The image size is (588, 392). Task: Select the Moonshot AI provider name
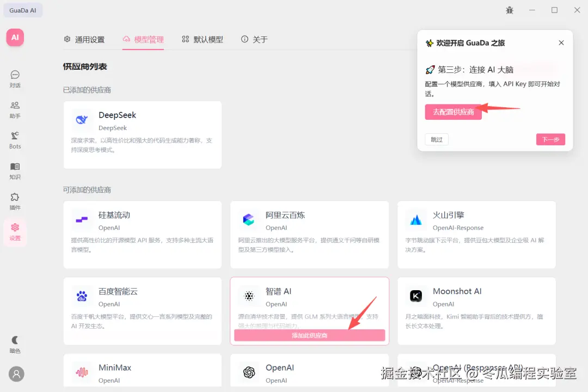coord(457,291)
